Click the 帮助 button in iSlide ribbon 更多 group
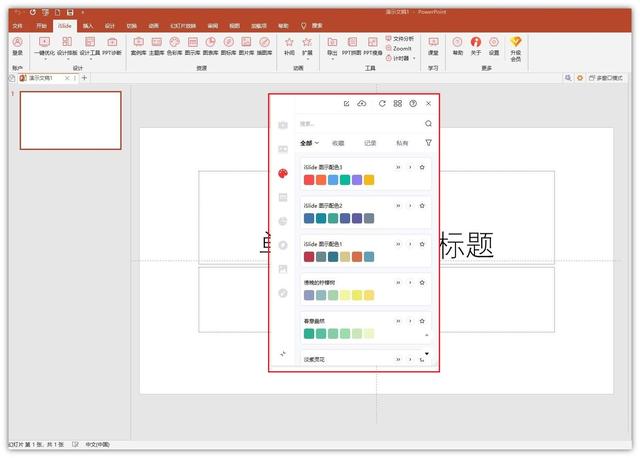 tap(458, 46)
